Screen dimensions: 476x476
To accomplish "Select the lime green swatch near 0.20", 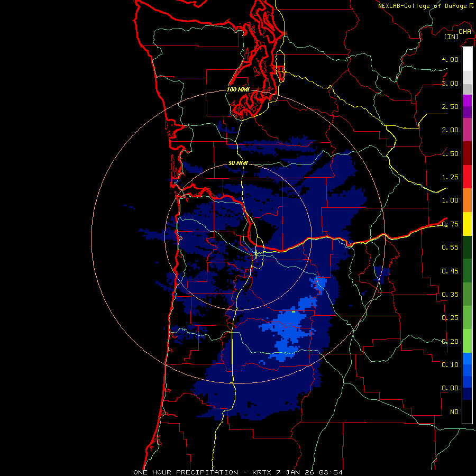I will pyautogui.click(x=467, y=341).
